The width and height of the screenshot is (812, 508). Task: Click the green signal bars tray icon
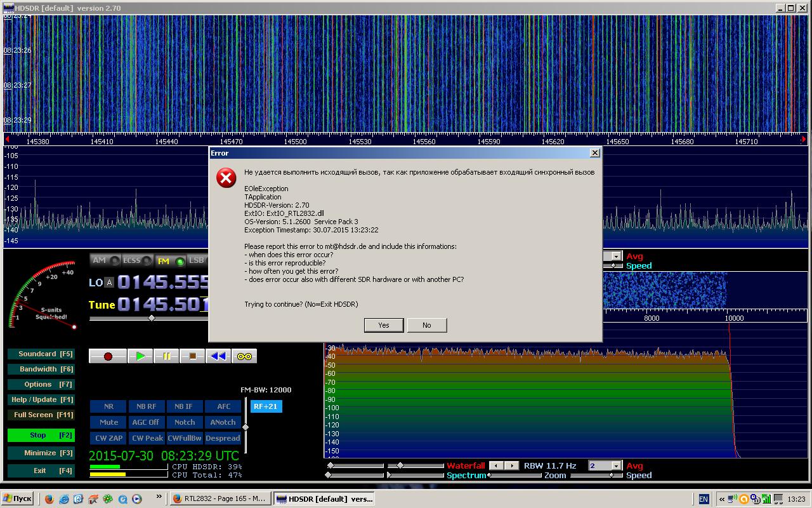tap(766, 499)
